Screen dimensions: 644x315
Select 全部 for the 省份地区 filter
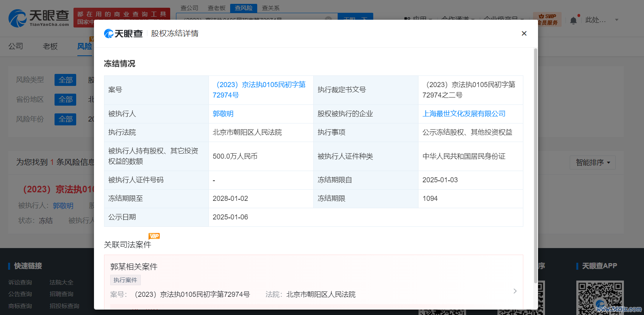65,99
